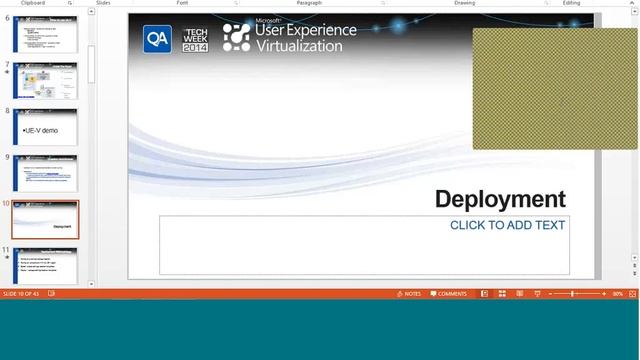The image size is (640, 360).
Task: Click the Deployment title text
Action: coord(500,199)
